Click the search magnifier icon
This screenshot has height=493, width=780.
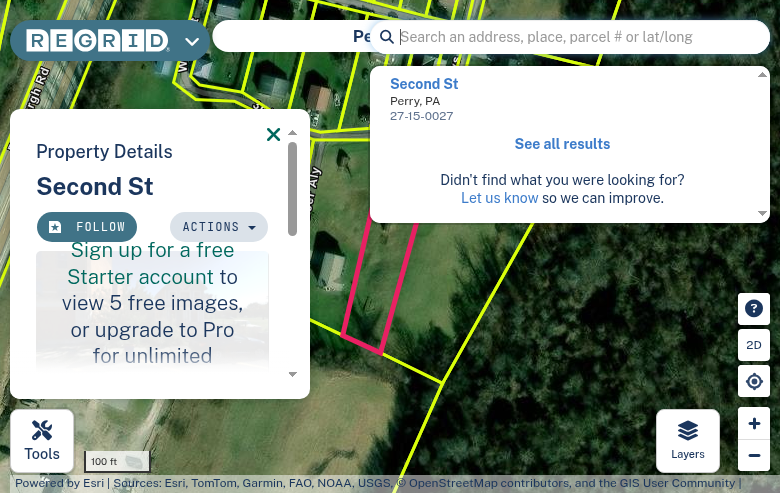click(387, 37)
